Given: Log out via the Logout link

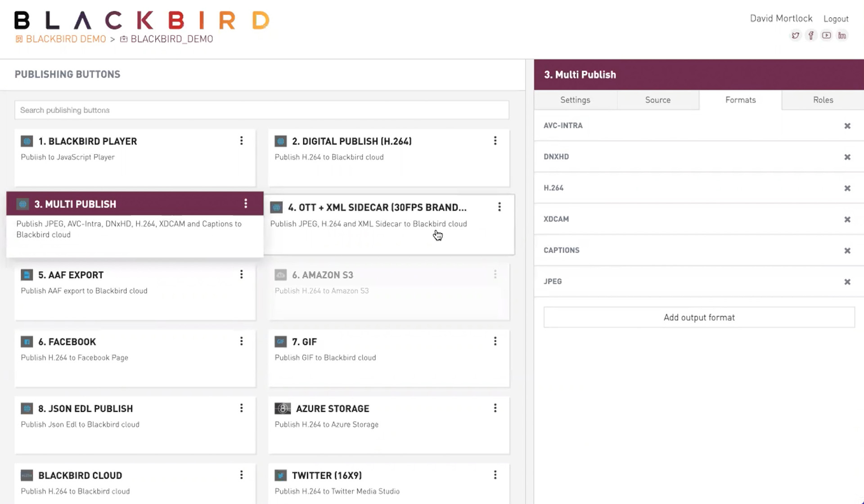Looking at the screenshot, I should (x=836, y=19).
